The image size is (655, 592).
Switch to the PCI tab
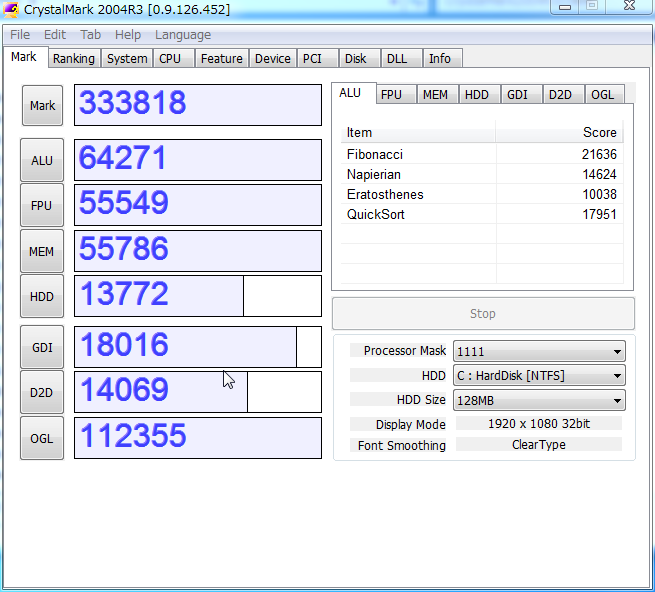point(317,58)
